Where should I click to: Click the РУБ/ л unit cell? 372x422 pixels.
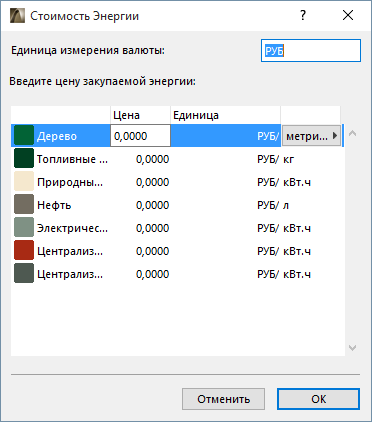[x=273, y=205]
